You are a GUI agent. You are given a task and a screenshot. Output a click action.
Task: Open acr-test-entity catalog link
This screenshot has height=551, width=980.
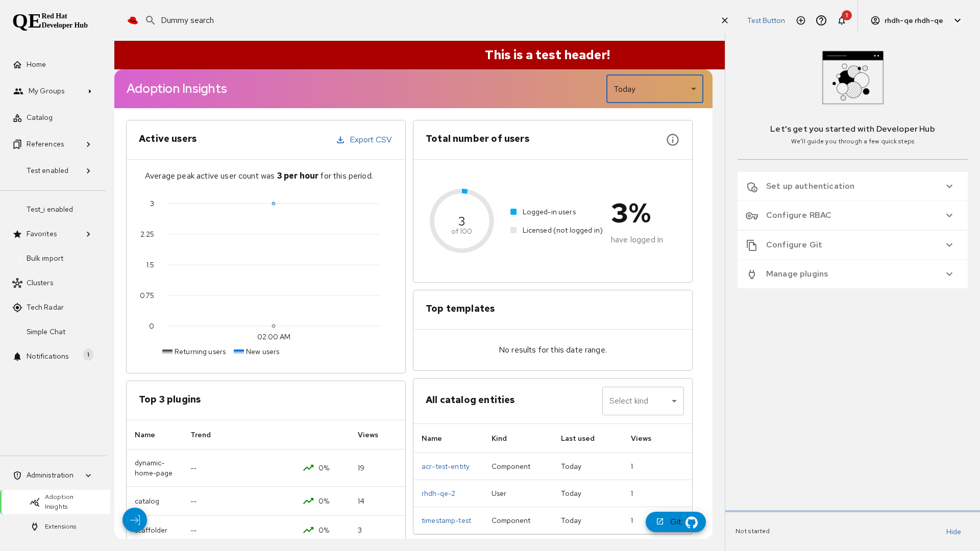(445, 466)
